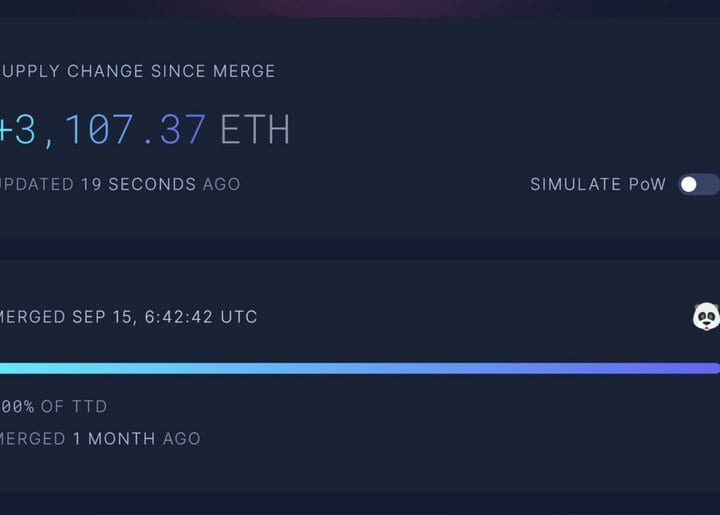Click the panda emoji icon

point(706,318)
